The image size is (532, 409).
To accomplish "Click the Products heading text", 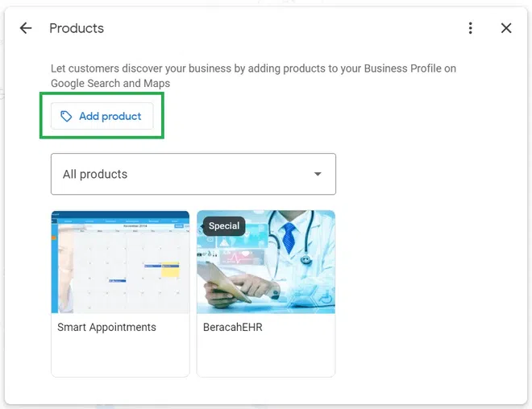I will pyautogui.click(x=77, y=28).
